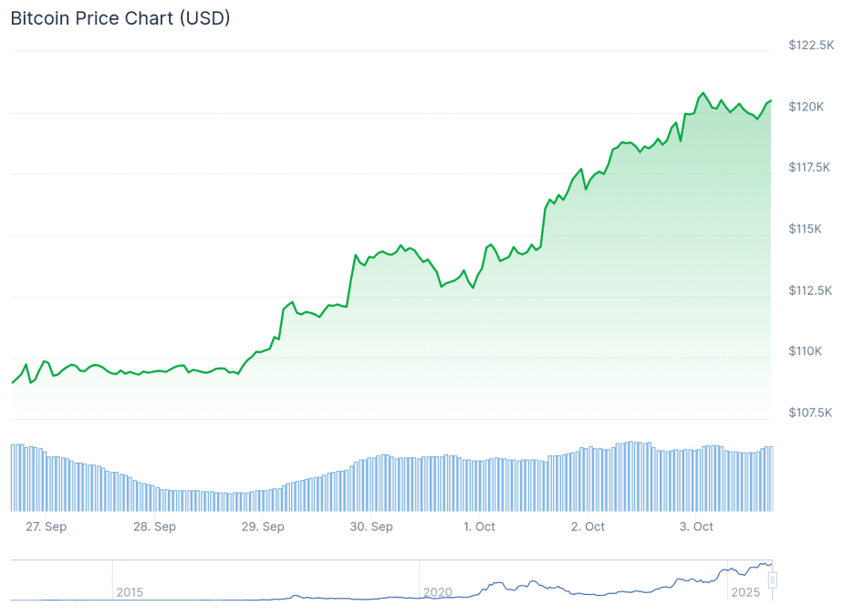
Task: Click the 2025 label in the timeline navigator
Action: pos(745,592)
